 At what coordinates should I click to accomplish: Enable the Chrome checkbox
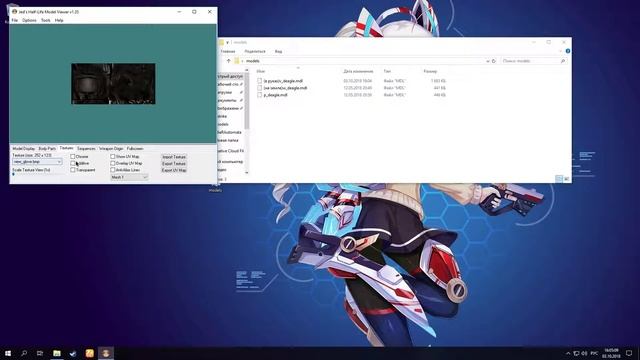tap(73, 157)
